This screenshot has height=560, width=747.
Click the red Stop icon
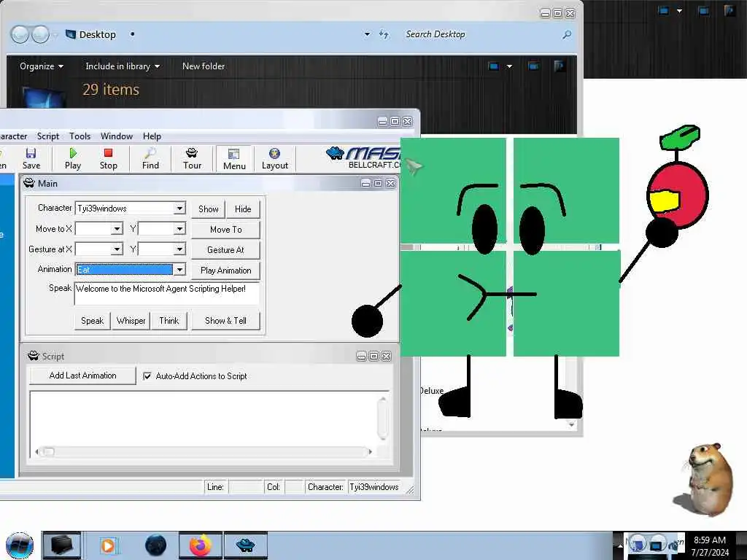108,158
